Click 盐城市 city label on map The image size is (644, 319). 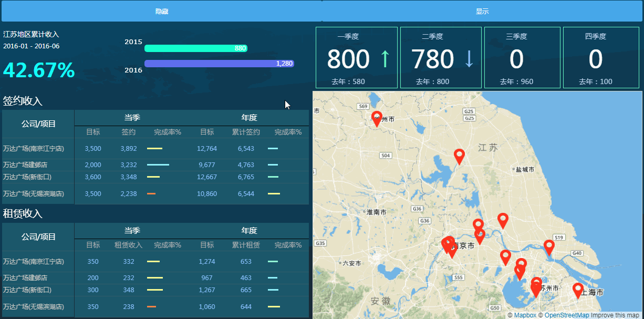(x=525, y=169)
